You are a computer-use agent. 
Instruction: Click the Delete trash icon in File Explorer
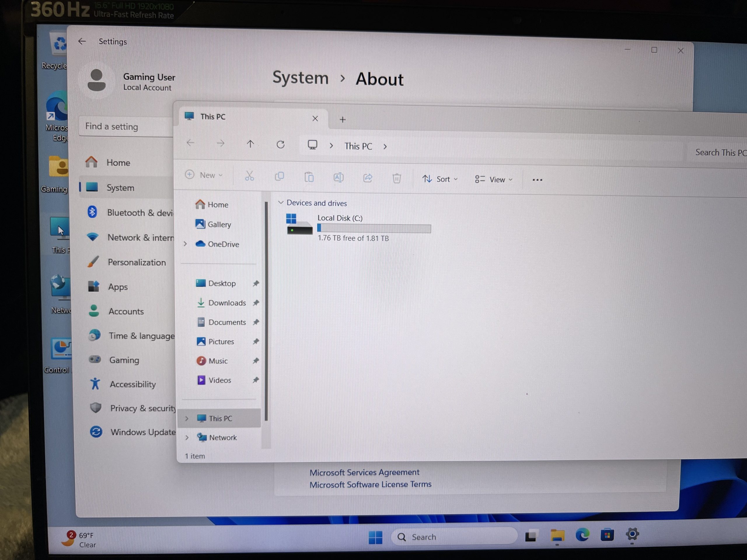point(397,178)
